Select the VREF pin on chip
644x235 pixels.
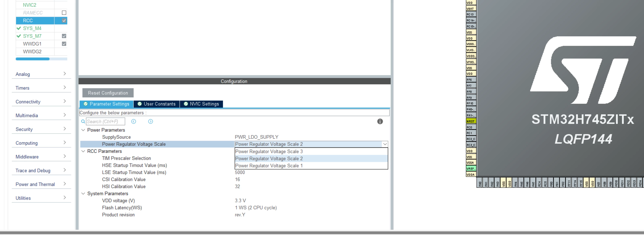click(471, 168)
